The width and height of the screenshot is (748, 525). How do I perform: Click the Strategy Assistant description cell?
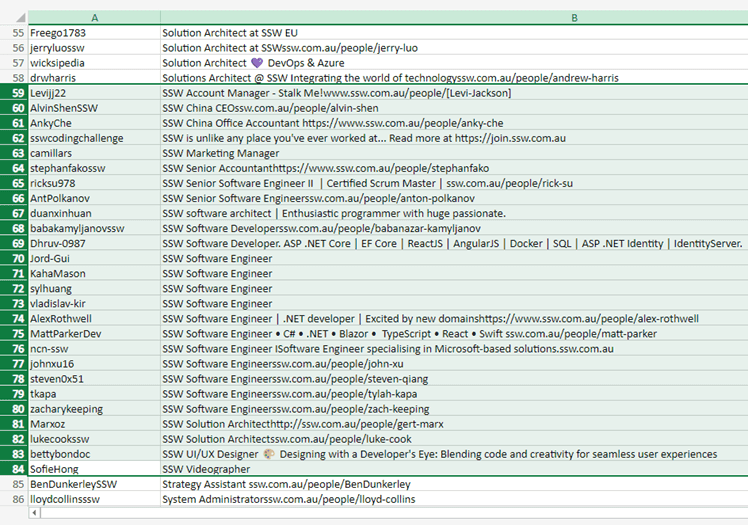[x=453, y=484]
